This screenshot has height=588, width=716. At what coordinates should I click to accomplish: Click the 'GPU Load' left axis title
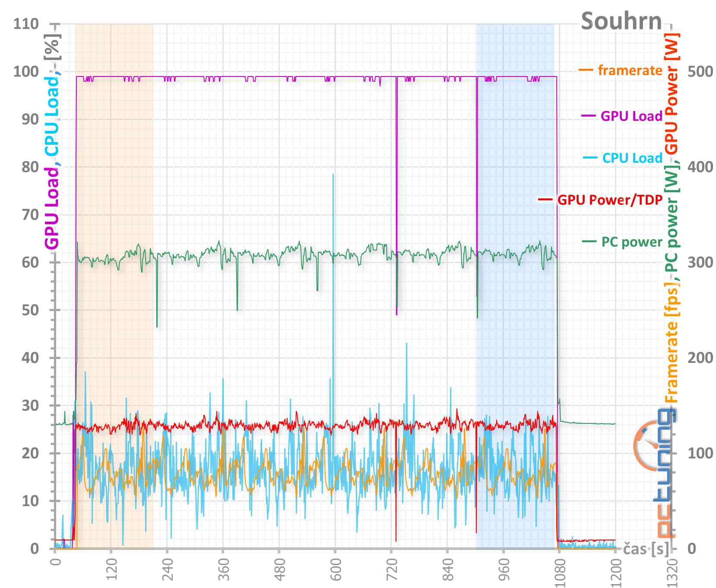[x=52, y=208]
